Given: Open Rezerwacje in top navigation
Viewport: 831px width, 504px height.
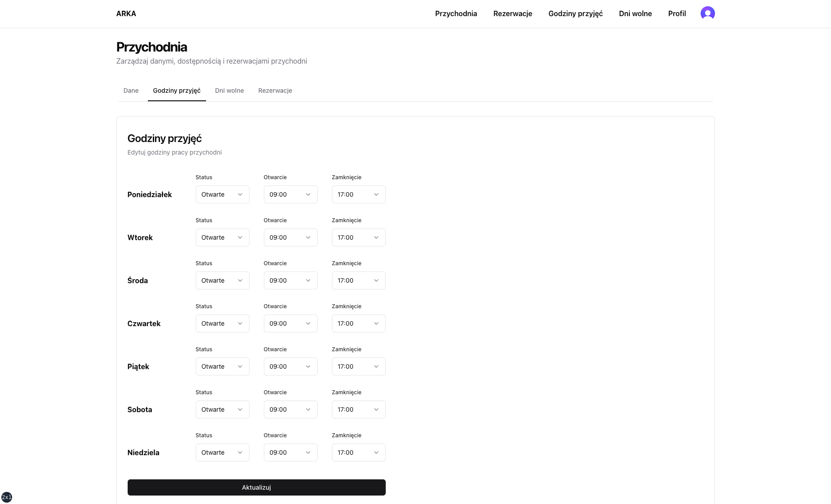Looking at the screenshot, I should [512, 13].
